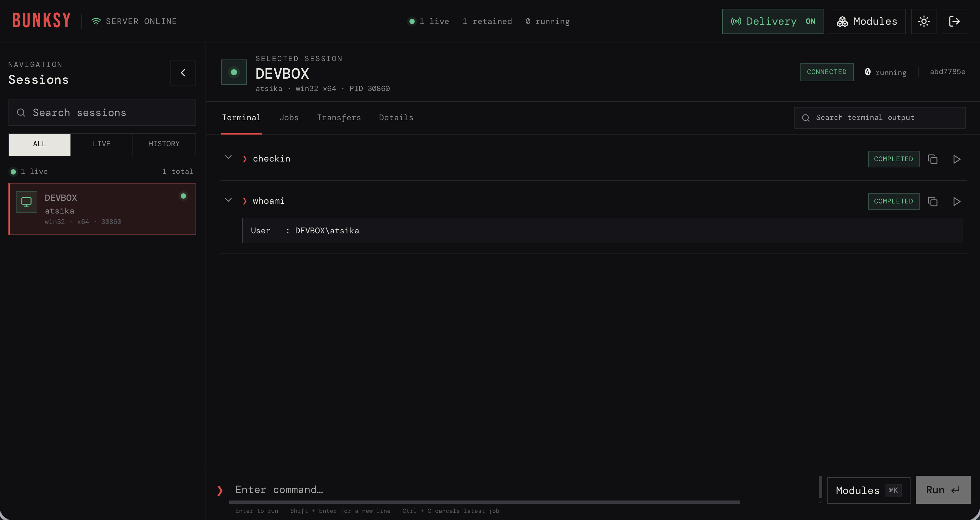The width and height of the screenshot is (980, 520).
Task: Click session id abd7785e
Action: [x=947, y=71]
